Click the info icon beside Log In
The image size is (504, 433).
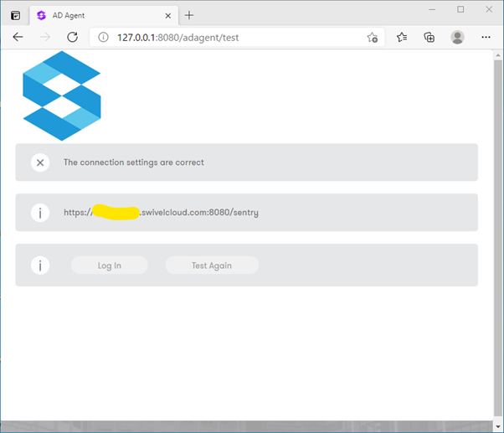(40, 265)
